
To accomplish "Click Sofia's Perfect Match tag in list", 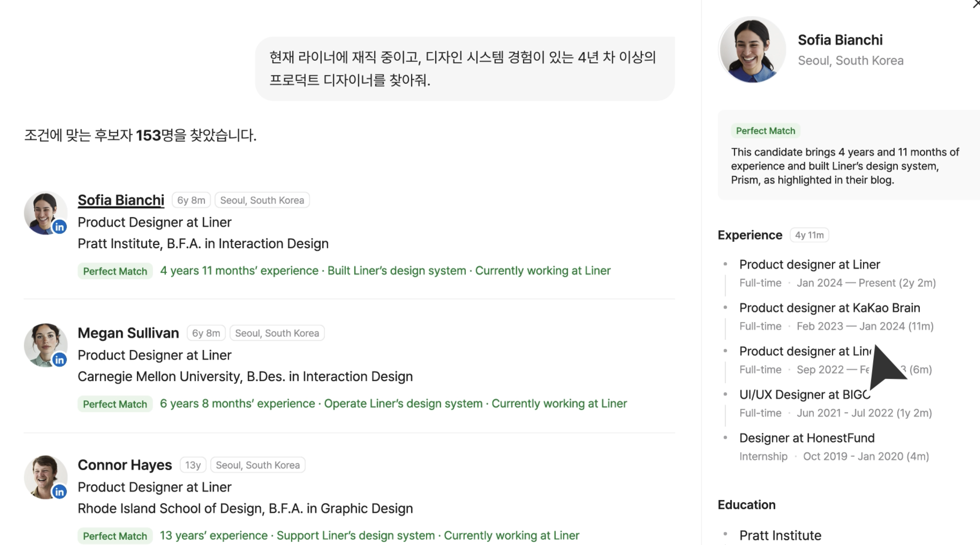I will (115, 271).
